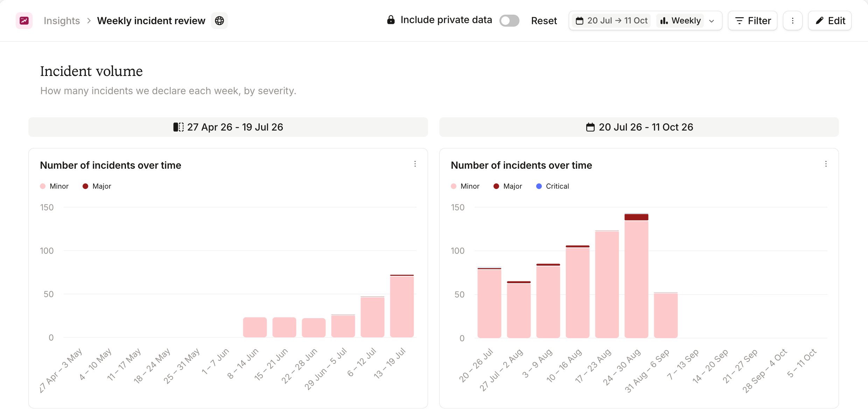Toggle Major series in left chart legend
The image size is (868, 420).
pyautogui.click(x=97, y=186)
